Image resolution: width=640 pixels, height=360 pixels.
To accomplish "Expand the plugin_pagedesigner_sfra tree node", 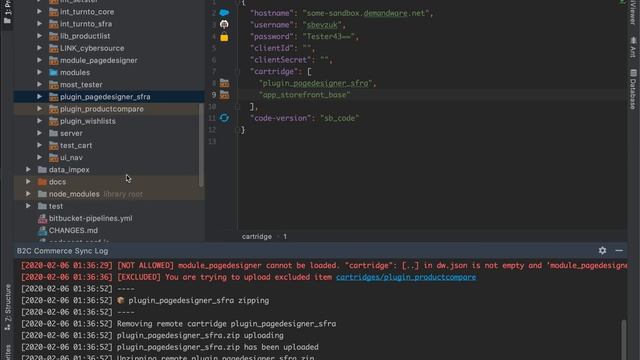I will pyautogui.click(x=39, y=97).
